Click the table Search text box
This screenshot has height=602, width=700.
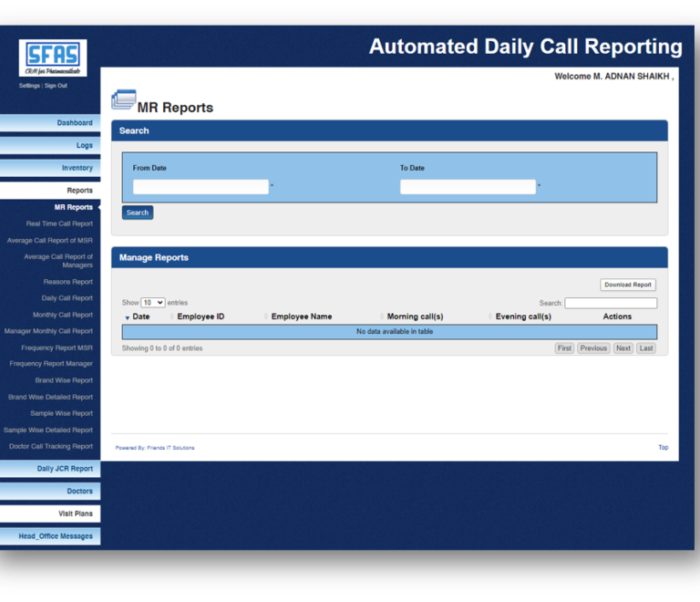click(x=611, y=303)
